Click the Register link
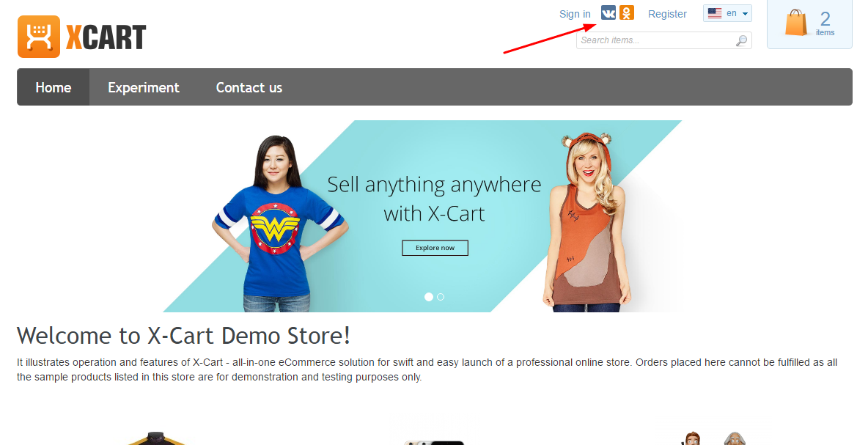The width and height of the screenshot is (868, 445). (x=667, y=14)
